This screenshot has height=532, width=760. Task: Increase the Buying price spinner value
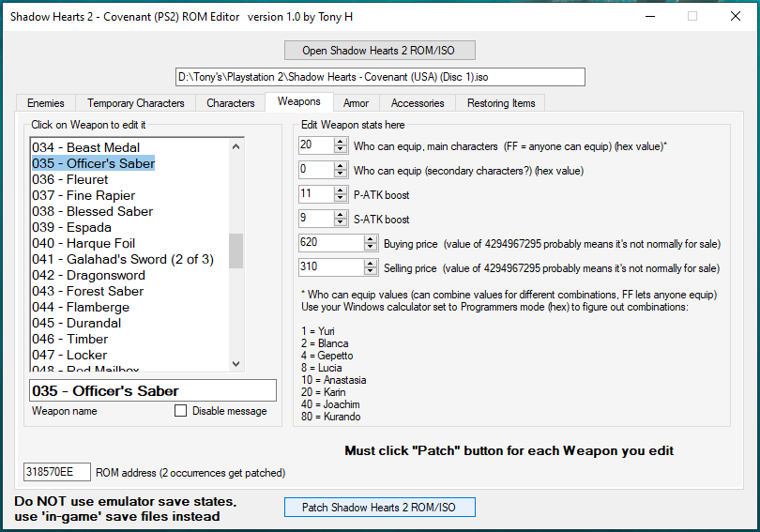click(370, 239)
